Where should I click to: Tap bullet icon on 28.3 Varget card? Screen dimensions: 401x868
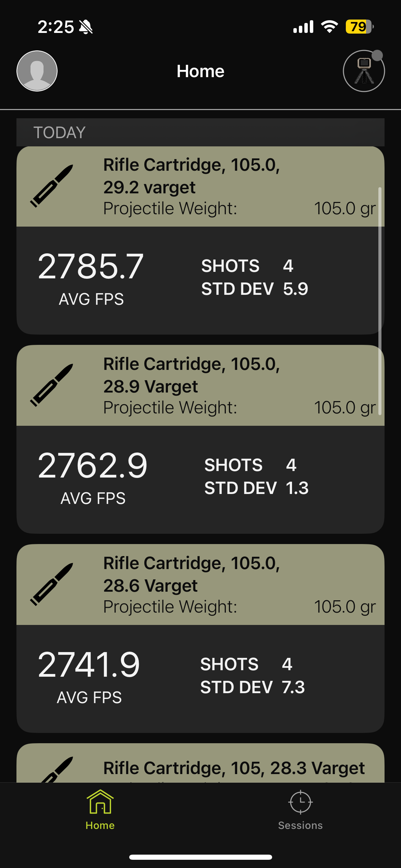coord(57,770)
